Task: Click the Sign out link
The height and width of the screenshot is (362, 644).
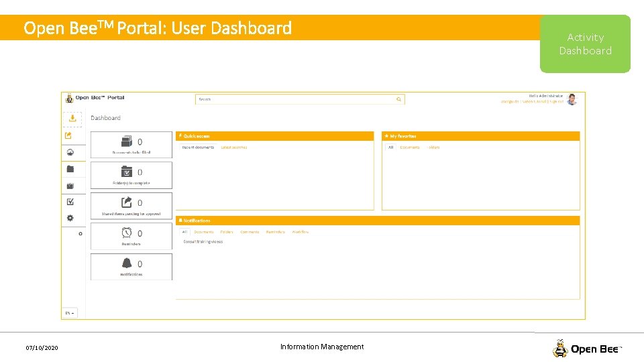Action: 557,101
